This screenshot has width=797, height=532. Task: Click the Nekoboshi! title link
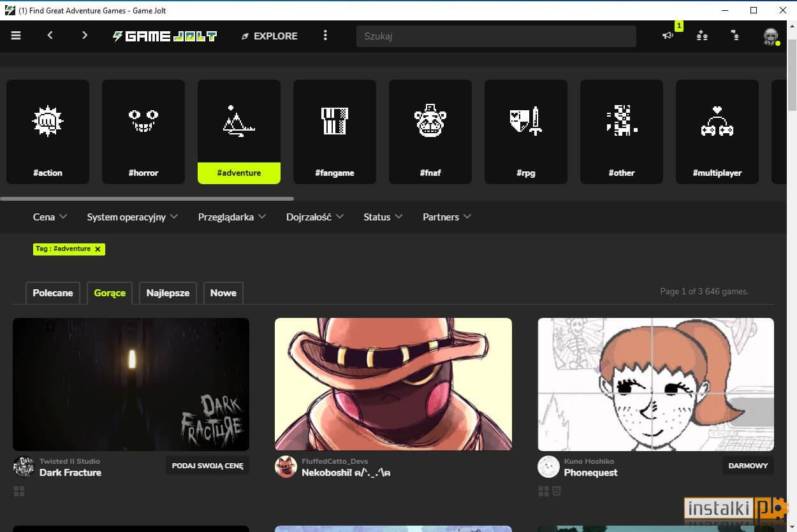coord(346,473)
